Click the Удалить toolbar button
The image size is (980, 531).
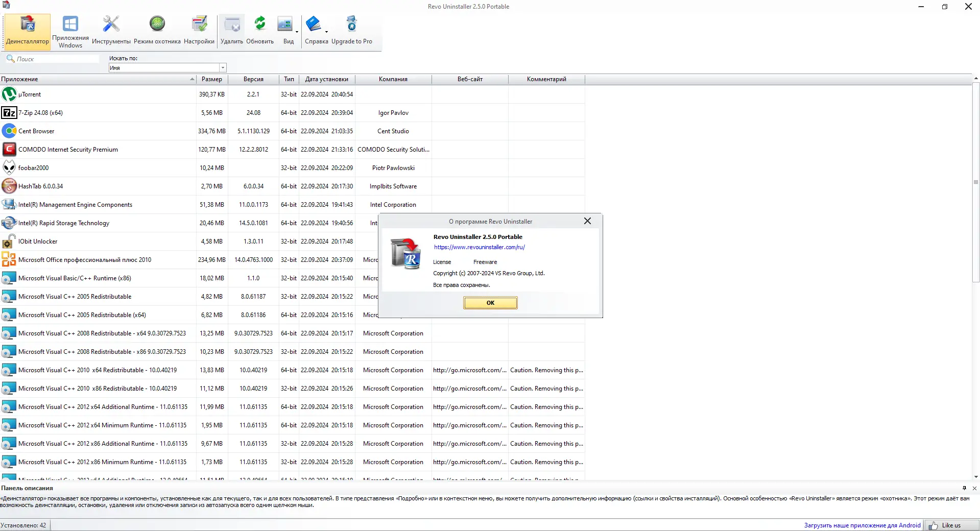click(x=232, y=32)
